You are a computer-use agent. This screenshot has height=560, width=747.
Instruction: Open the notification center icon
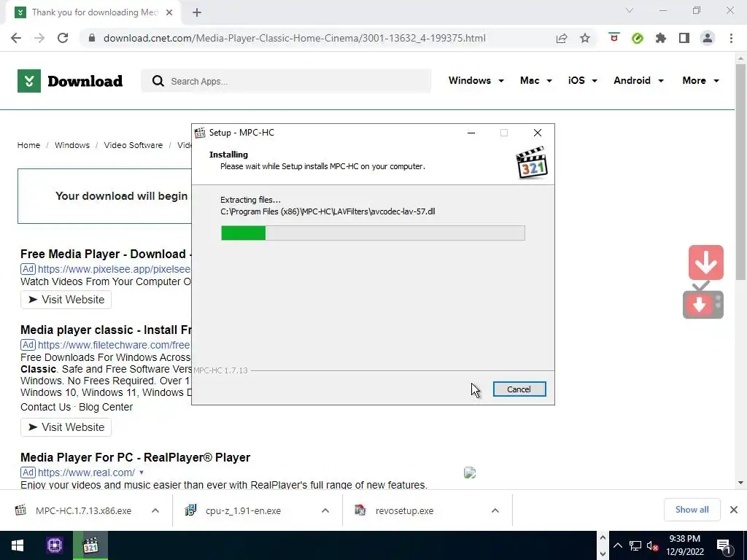724,546
